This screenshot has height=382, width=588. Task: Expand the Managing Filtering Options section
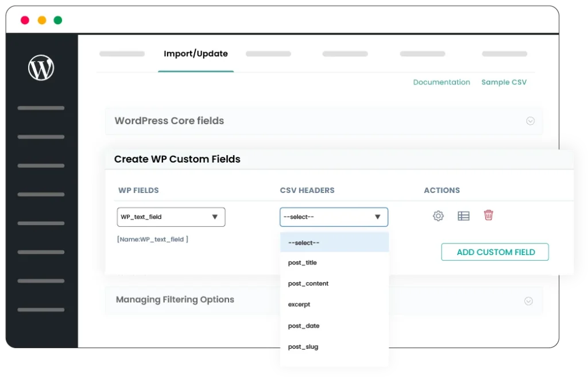pyautogui.click(x=528, y=300)
